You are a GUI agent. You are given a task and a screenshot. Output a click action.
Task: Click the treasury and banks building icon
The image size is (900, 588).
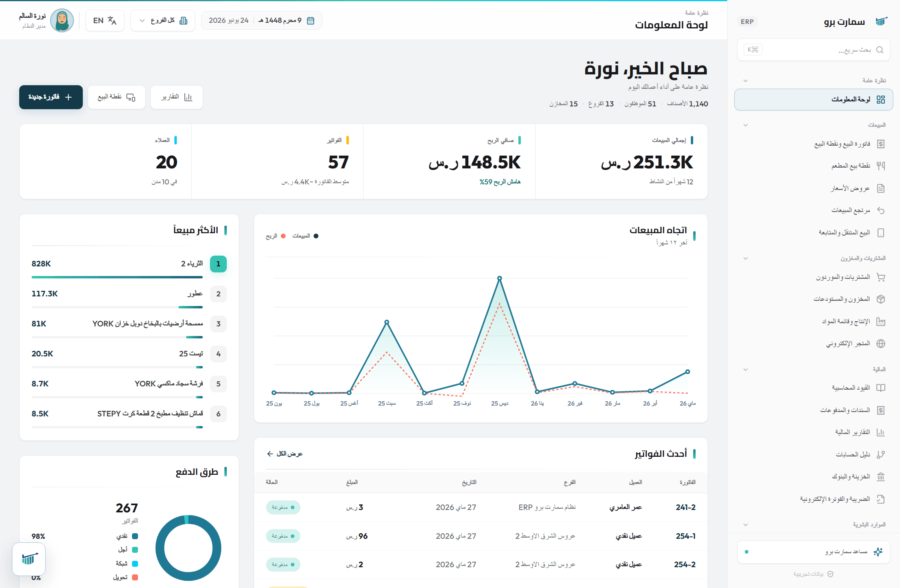click(x=880, y=477)
